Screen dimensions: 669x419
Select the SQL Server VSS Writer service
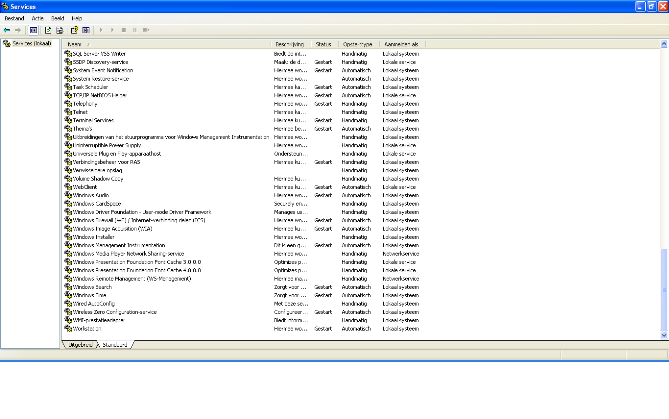coord(99,54)
